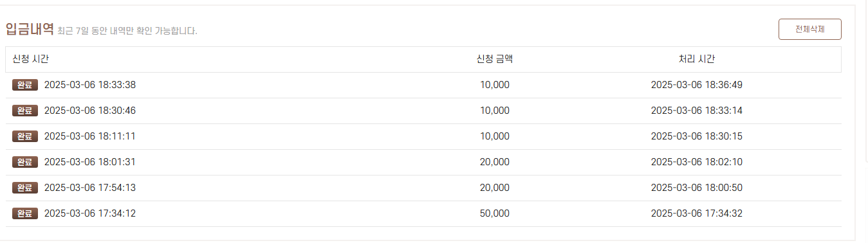
Task: Click the 7-day history notice text
Action: (127, 31)
